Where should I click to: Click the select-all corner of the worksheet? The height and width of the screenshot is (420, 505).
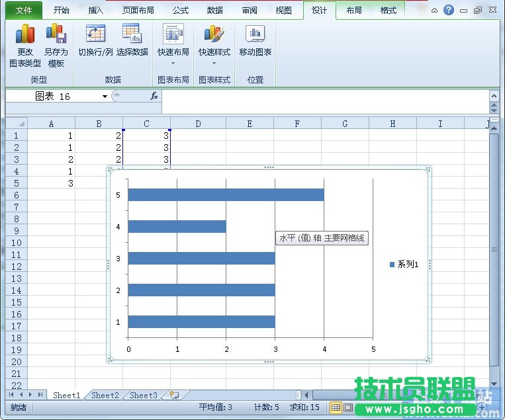[x=16, y=124]
